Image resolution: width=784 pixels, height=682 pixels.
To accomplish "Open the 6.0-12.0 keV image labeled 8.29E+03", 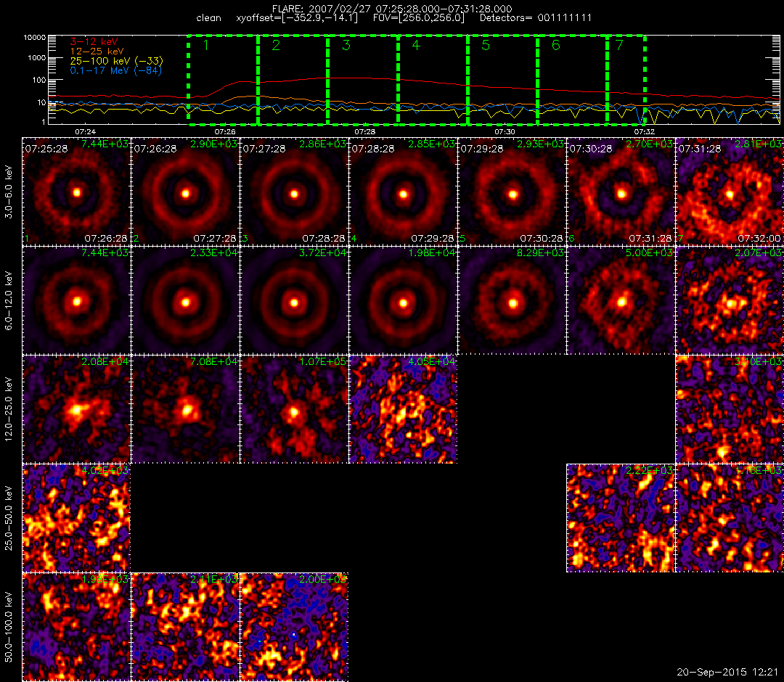I will pos(512,300).
